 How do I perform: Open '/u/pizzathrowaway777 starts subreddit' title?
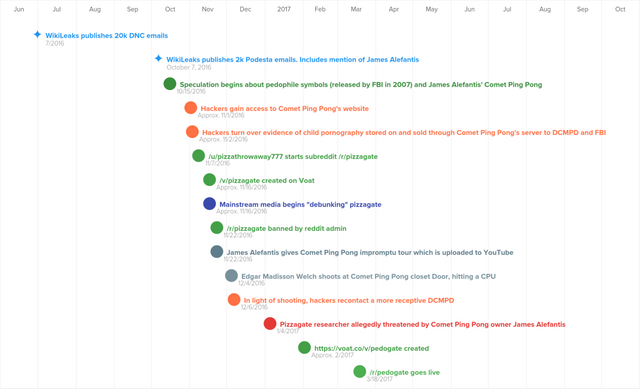[x=293, y=156]
